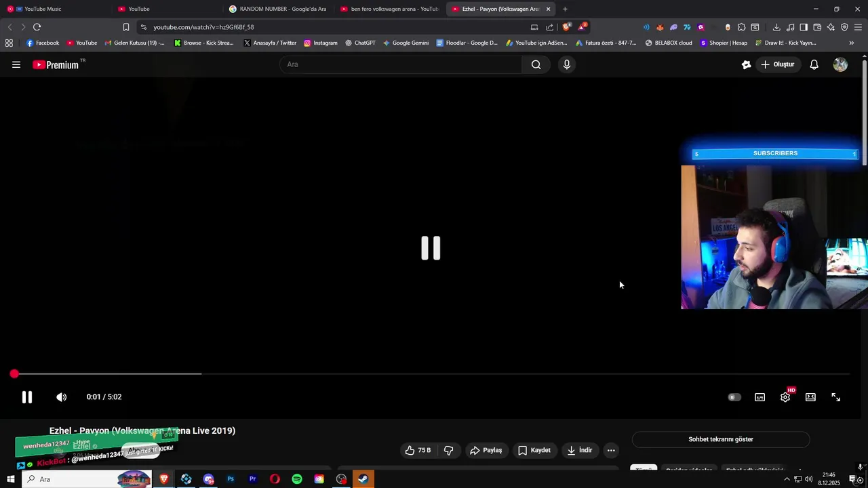Open the BELABOX cloud bookmark
The width and height of the screenshot is (868, 488).
(669, 43)
